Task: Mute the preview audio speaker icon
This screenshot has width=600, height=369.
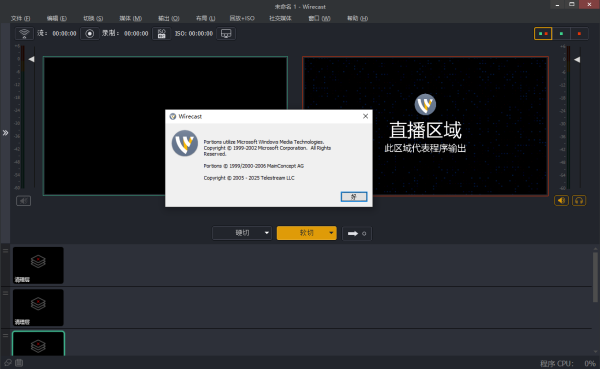Action: [23, 201]
